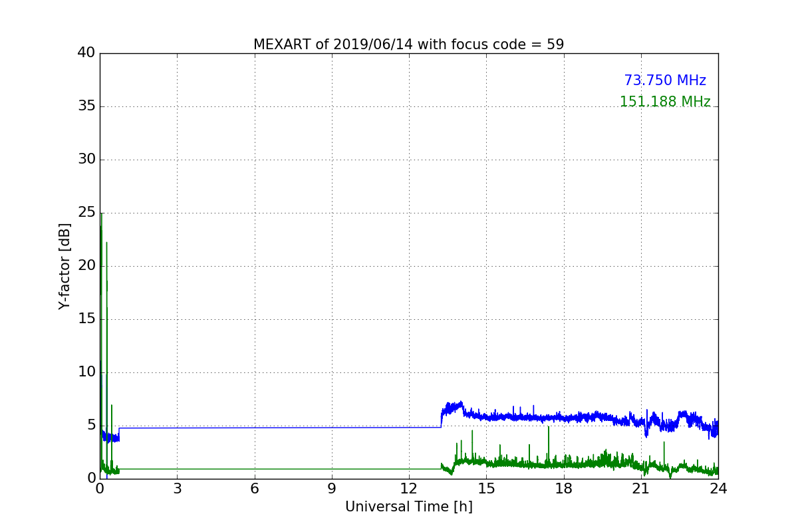This screenshot has width=798, height=532.
Task: Click the y-axis tick label 10
Action: pos(86,372)
